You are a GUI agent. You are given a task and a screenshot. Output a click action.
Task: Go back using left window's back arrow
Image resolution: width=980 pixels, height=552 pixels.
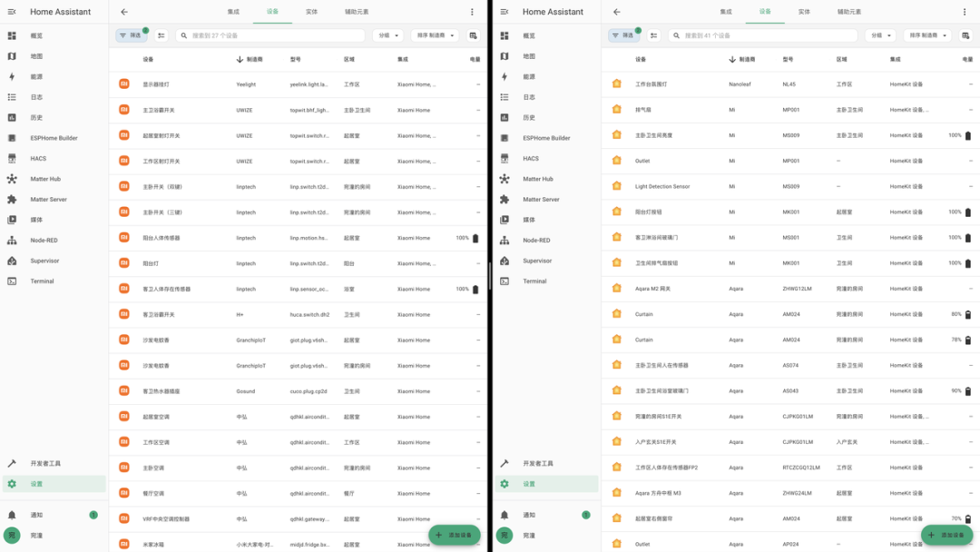tap(124, 12)
